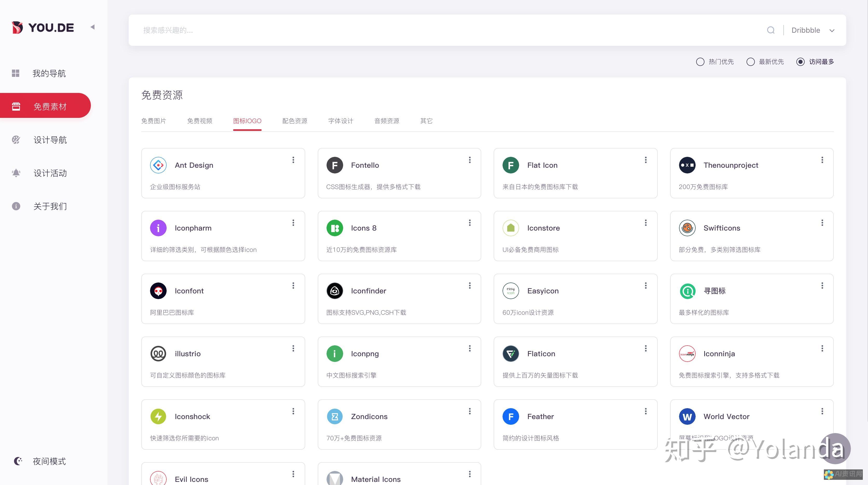Click the Iconfinder eye icon
868x485 pixels.
tap(335, 291)
